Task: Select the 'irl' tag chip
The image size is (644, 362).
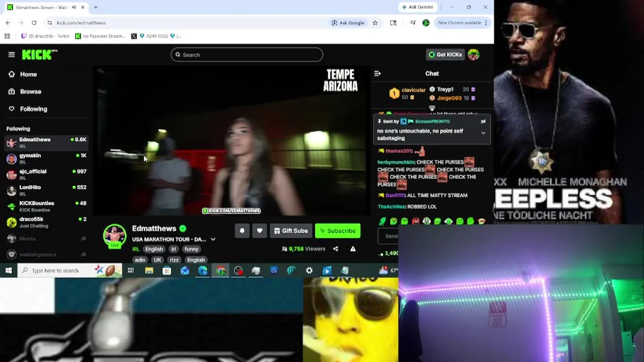Action: (x=174, y=249)
